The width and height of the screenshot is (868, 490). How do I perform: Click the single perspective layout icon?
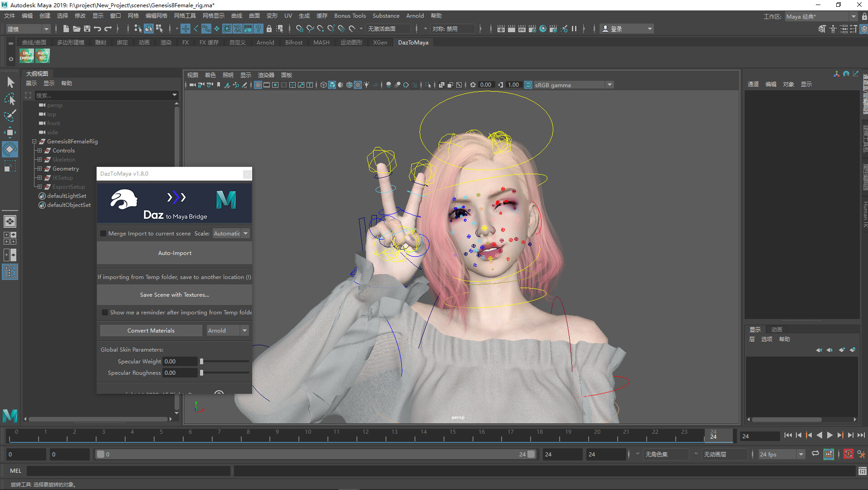click(x=10, y=221)
